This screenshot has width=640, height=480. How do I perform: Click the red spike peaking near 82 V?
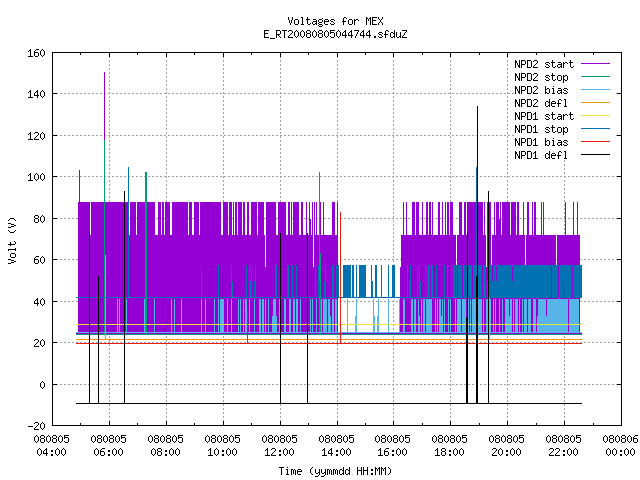point(340,278)
